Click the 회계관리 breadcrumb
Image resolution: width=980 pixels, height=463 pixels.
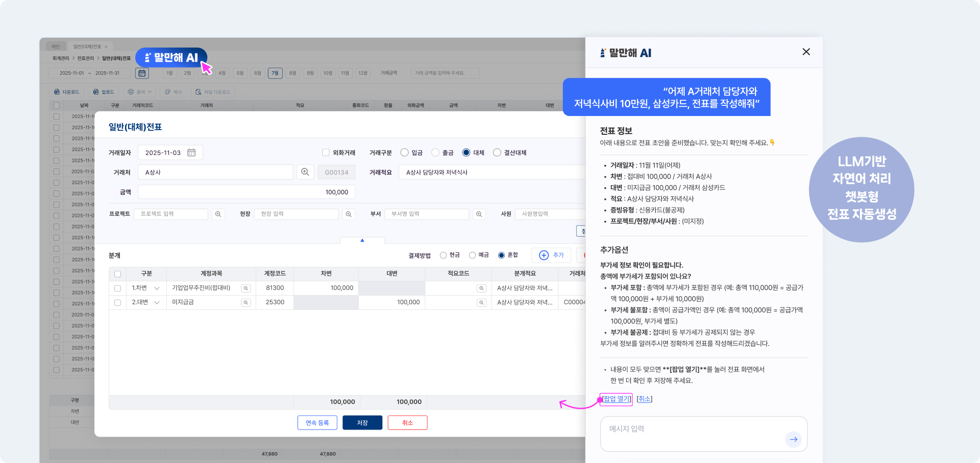60,59
